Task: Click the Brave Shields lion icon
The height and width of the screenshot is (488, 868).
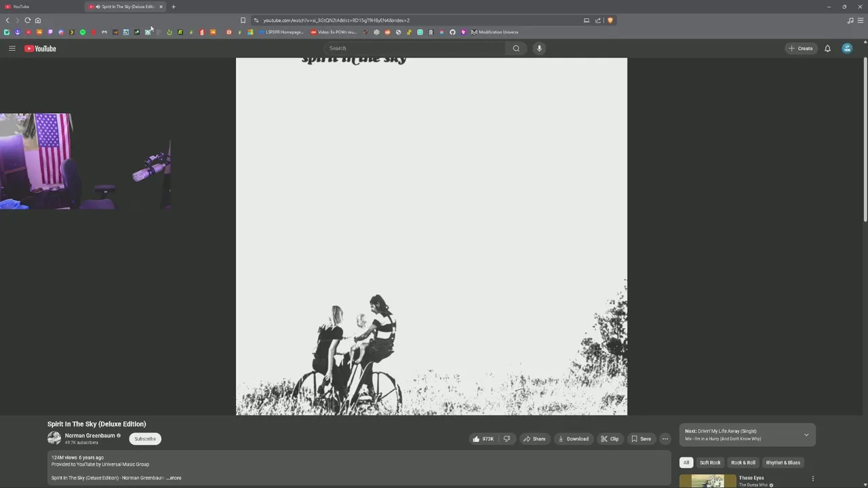Action: point(610,20)
